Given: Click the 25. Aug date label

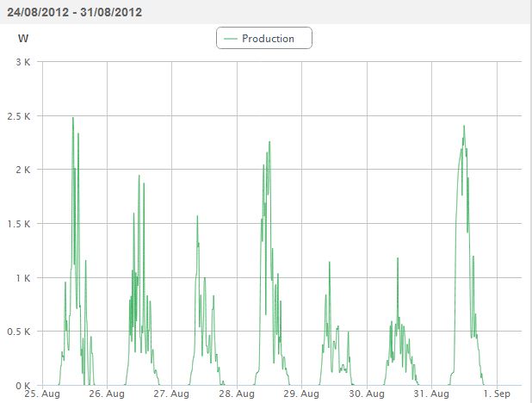Looking at the screenshot, I should pos(42,394).
